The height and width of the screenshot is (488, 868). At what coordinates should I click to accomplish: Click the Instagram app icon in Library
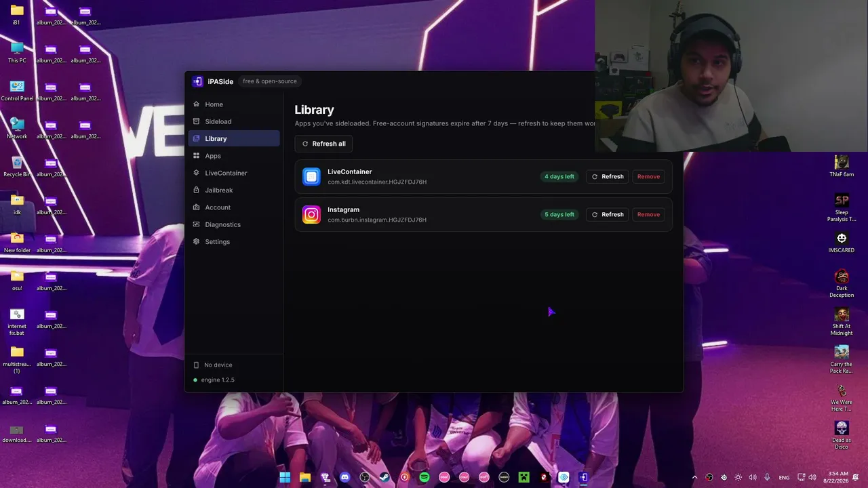311,215
